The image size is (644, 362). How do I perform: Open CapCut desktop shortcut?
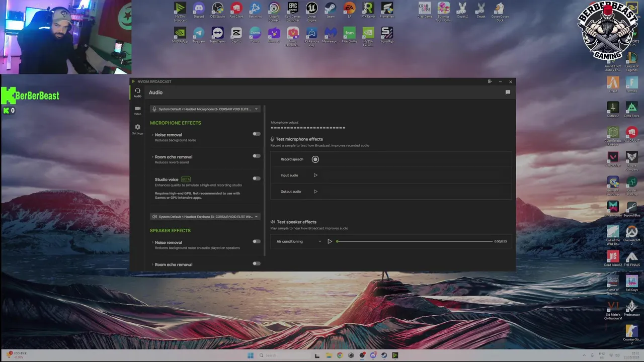point(236,35)
